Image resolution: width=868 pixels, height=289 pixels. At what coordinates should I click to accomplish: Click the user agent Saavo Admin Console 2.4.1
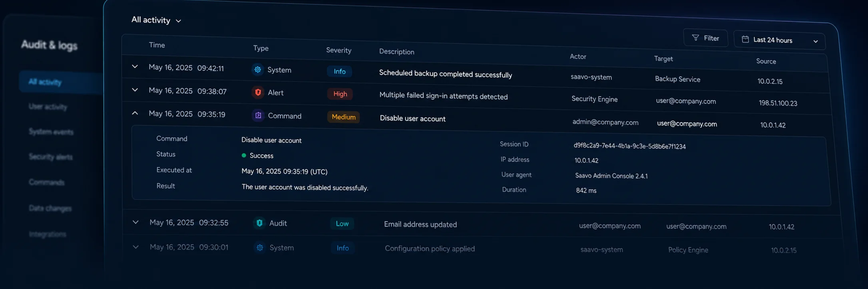pos(611,176)
